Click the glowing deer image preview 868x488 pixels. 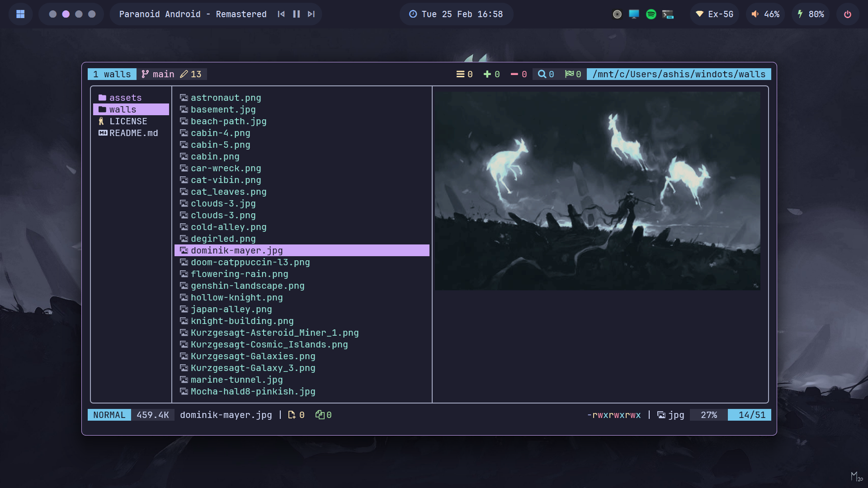click(597, 191)
